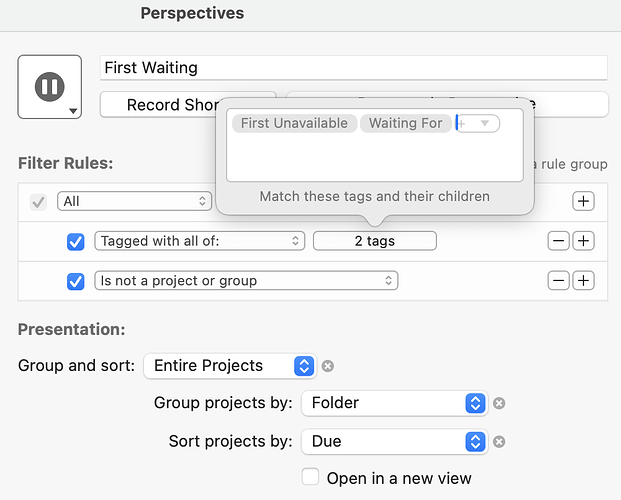Screen dimensions: 621x500
Task: Click the First Waiting name field
Action: click(x=354, y=68)
